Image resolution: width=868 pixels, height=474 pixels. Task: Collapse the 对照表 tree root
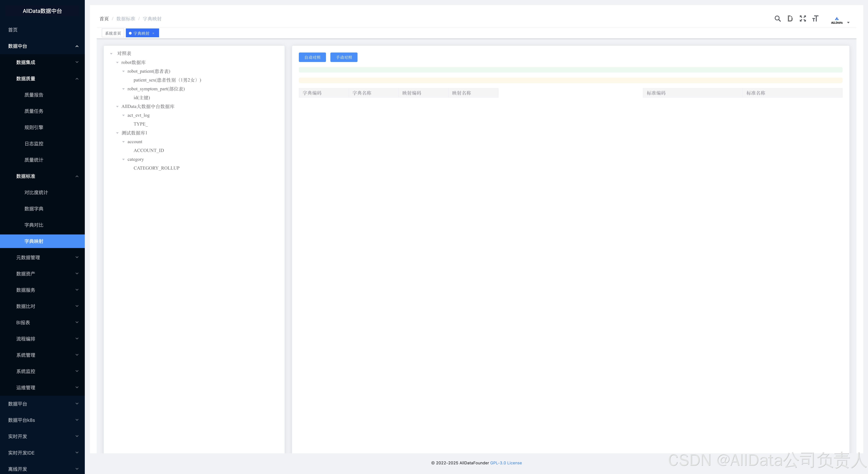coord(111,54)
